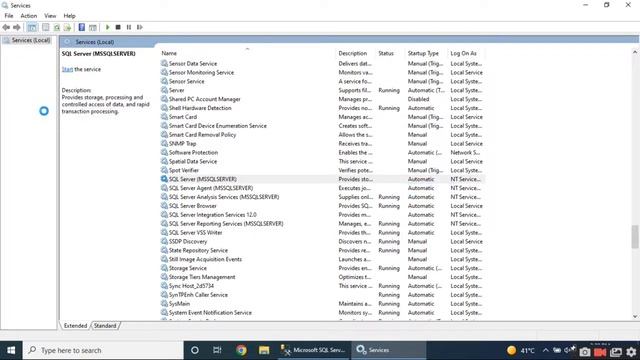
Task: Switch to Microsoft SQL Server taskbar window
Action: click(x=313, y=350)
